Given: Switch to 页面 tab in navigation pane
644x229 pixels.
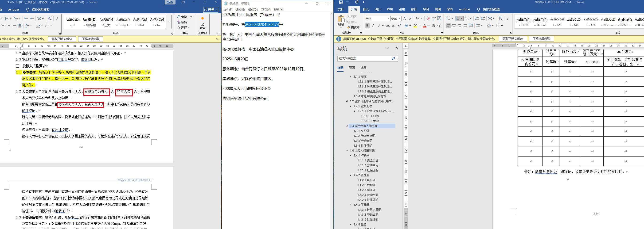Looking at the screenshot, I should (x=352, y=68).
